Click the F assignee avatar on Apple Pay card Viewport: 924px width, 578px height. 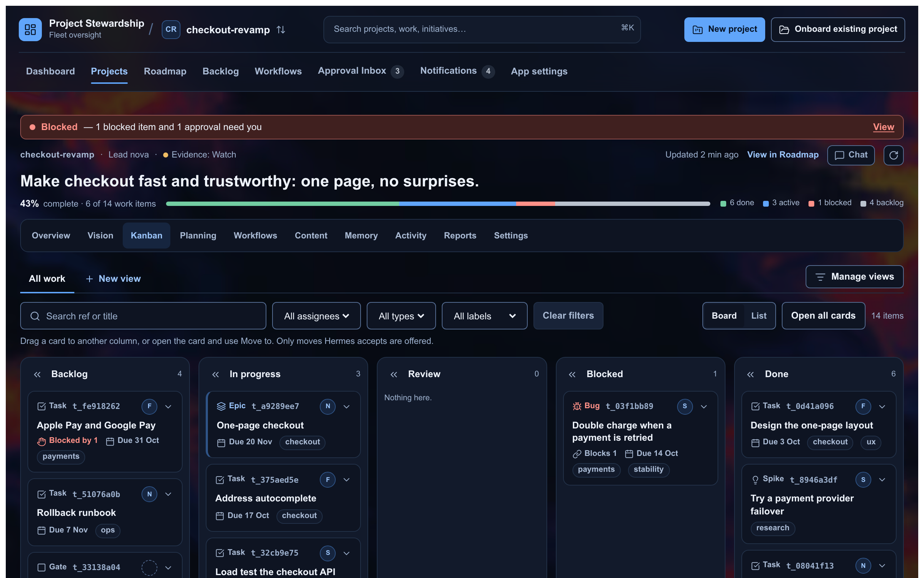[x=149, y=406]
